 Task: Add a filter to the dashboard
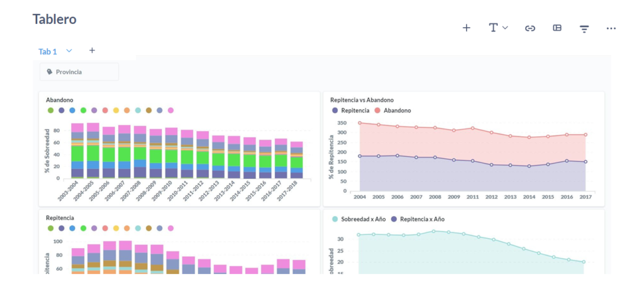click(584, 28)
